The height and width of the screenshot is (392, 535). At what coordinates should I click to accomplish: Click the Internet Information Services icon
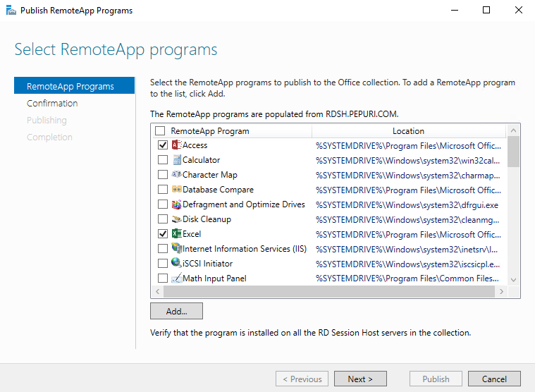click(x=176, y=248)
